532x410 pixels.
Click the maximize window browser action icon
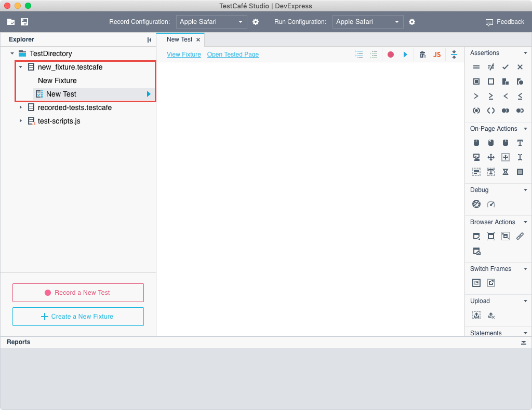pos(491,236)
